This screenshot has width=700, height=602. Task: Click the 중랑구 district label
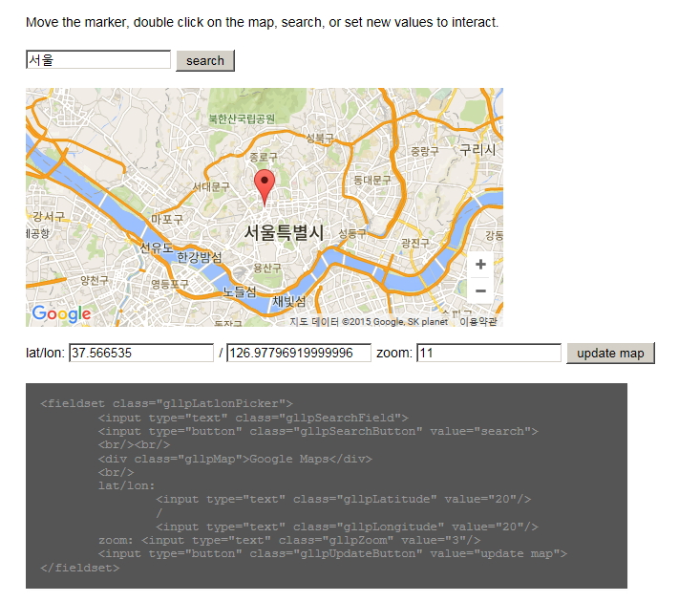[x=425, y=151]
